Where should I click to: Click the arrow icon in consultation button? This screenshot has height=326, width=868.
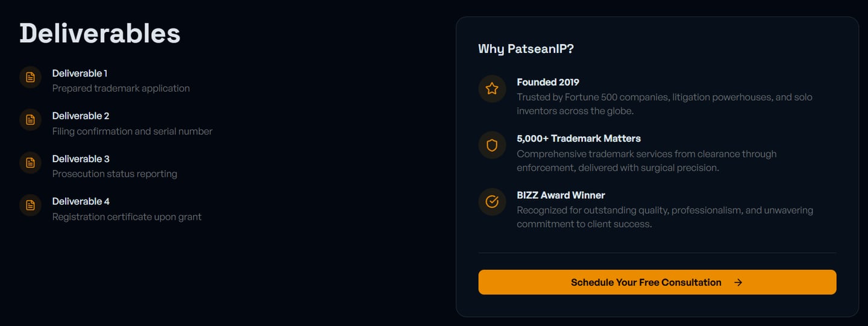pos(738,282)
